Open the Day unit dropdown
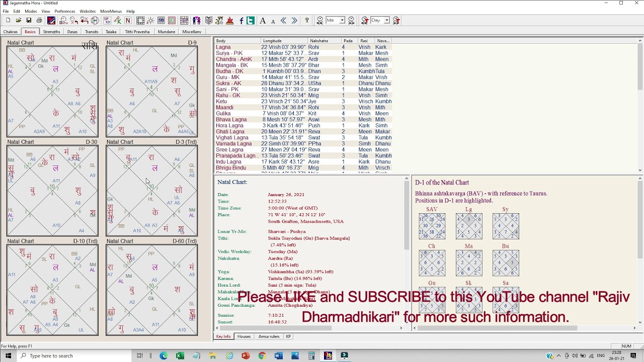This screenshot has width=644, height=362. click(387, 21)
